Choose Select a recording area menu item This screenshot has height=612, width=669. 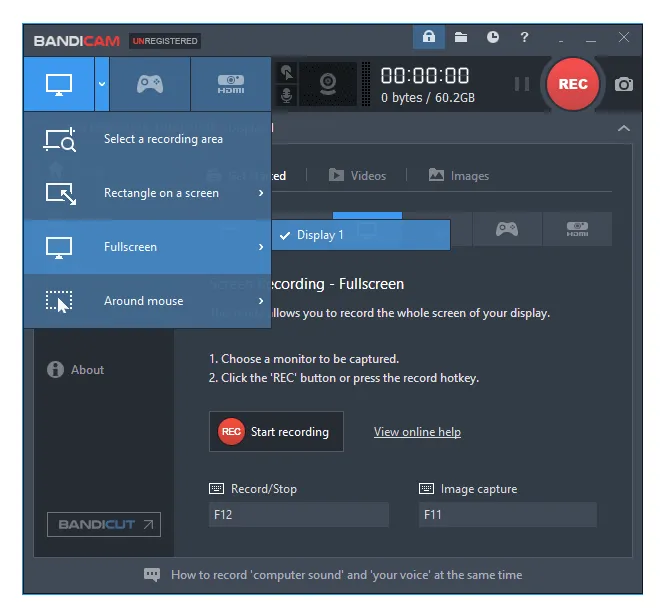click(148, 139)
